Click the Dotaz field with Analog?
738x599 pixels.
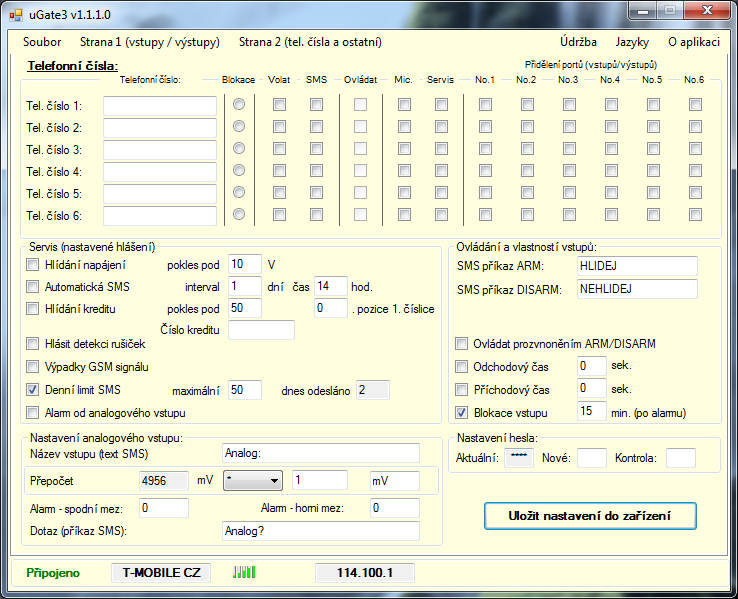321,531
